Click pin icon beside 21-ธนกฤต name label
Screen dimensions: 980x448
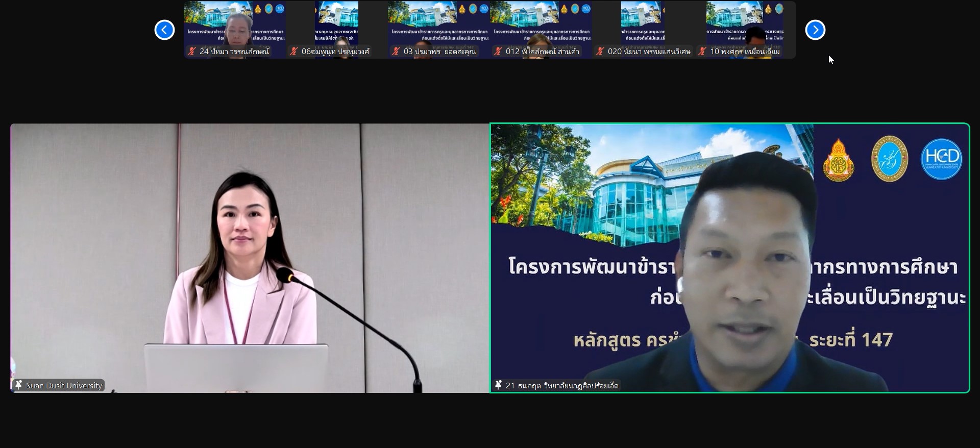tap(499, 385)
